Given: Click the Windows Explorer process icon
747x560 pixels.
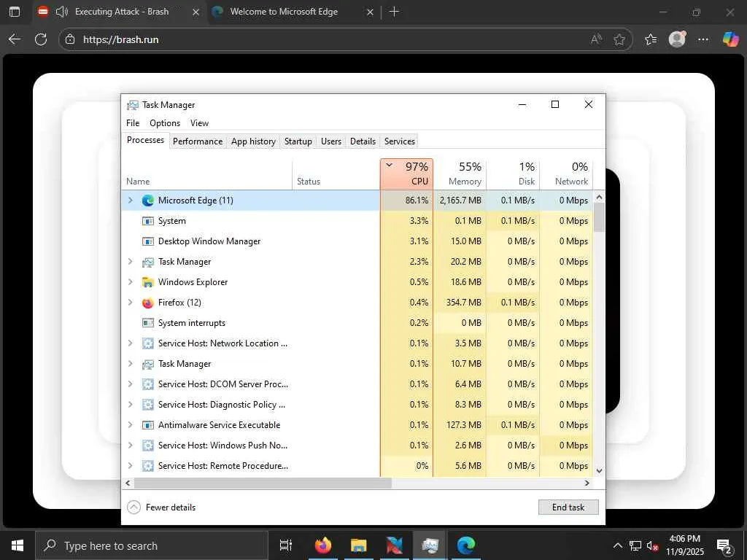Looking at the screenshot, I should pos(147,282).
